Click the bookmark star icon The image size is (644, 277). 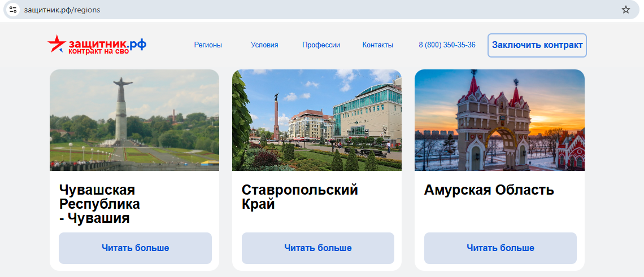coord(625,10)
